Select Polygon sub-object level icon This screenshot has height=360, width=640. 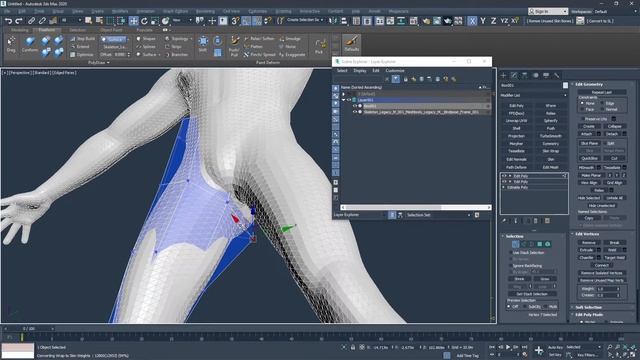click(x=540, y=244)
